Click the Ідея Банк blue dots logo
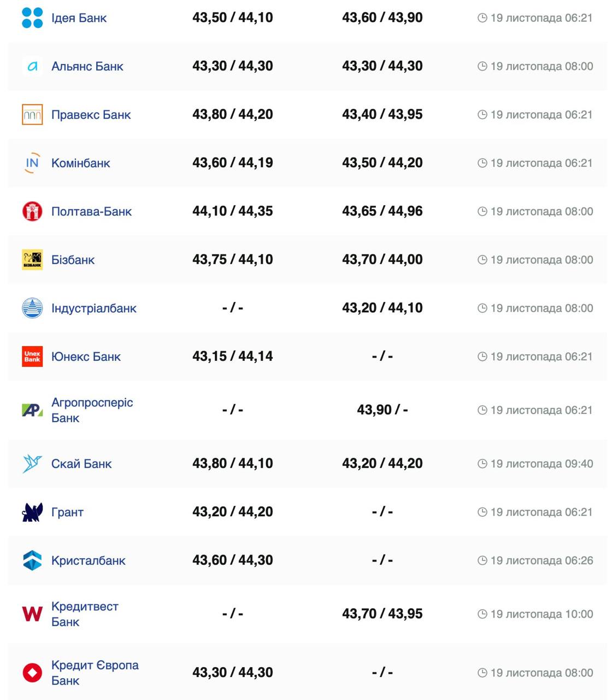Image resolution: width=612 pixels, height=700 pixels. coord(32,18)
